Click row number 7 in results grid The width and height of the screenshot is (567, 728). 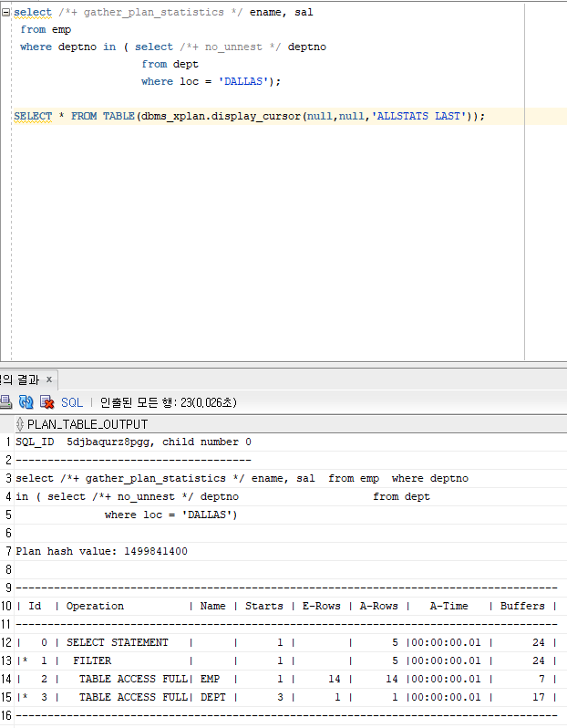coord(8,552)
